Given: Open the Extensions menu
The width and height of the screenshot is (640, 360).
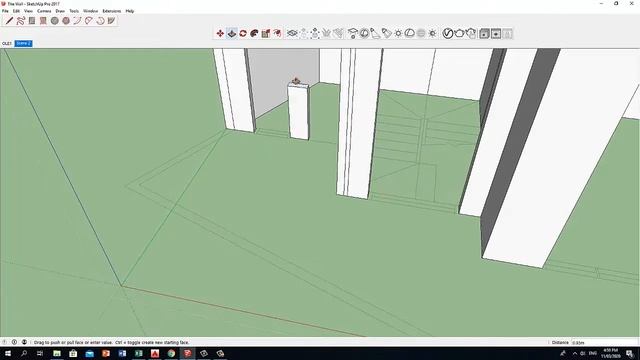Looking at the screenshot, I should pos(112,11).
